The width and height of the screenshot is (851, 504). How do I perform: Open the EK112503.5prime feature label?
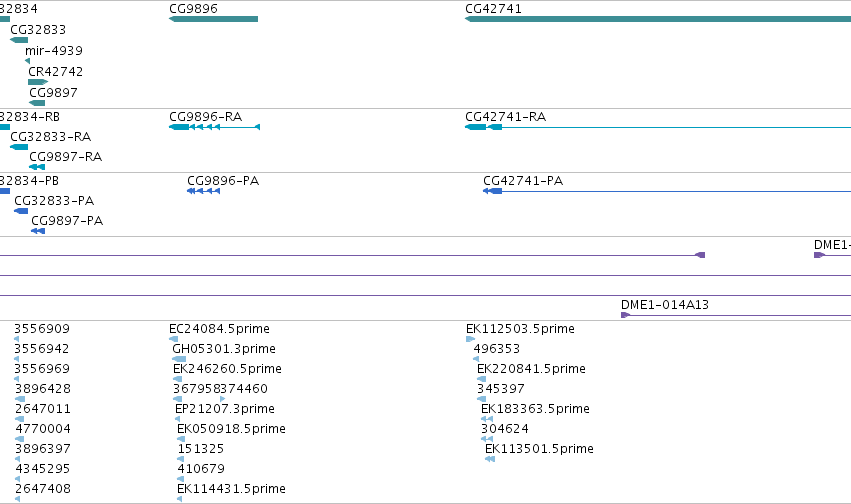[520, 329]
